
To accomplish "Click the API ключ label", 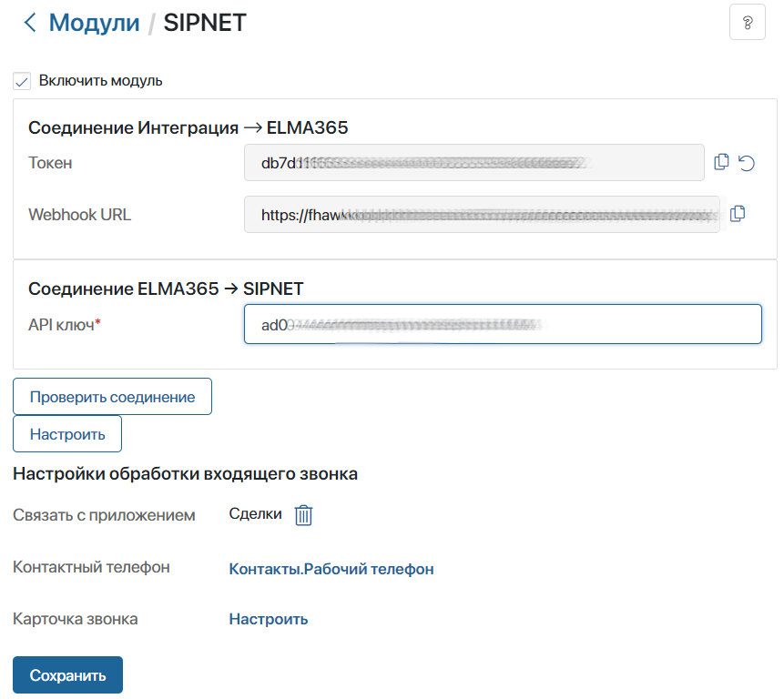I will click(x=65, y=325).
